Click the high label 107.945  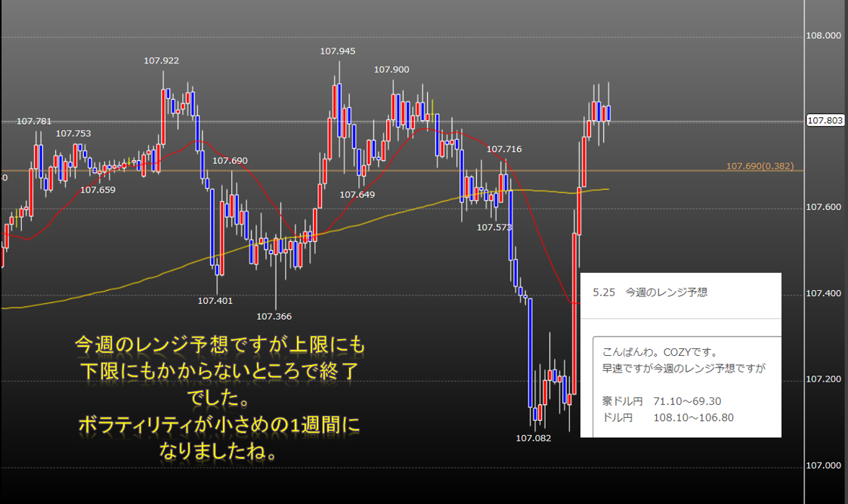point(338,51)
